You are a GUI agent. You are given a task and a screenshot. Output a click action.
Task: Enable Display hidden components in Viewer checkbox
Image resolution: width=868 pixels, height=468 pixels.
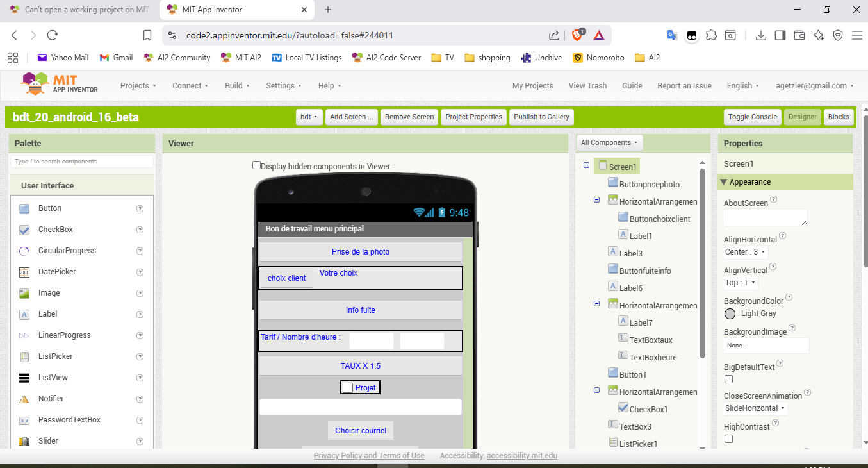(x=257, y=165)
